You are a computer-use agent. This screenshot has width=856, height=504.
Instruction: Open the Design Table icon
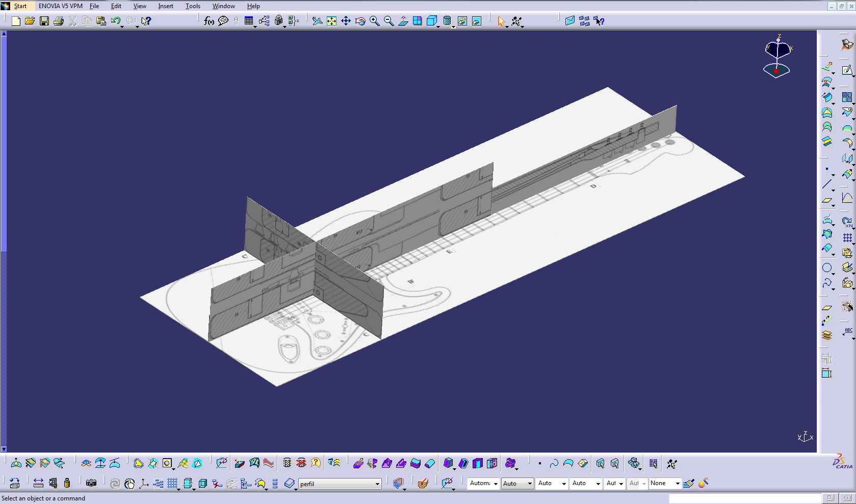[x=249, y=21]
